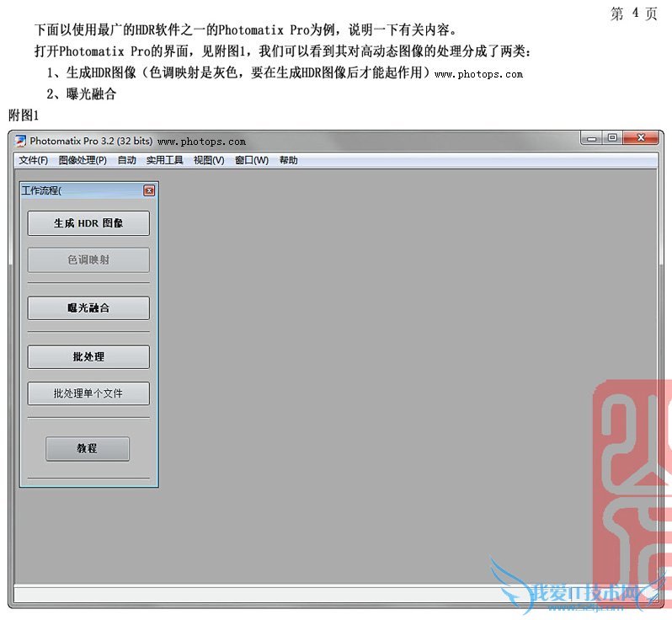Close the Photomatix Pro window
This screenshot has height=620, width=672.
(641, 138)
